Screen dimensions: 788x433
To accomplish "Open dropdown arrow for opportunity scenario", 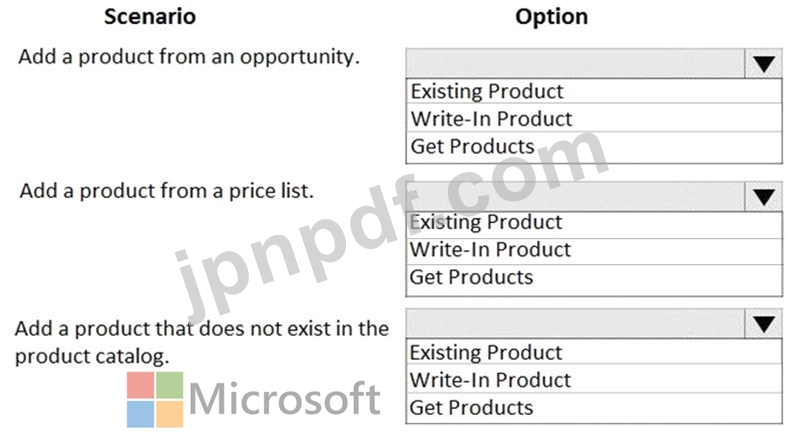I will [x=763, y=63].
